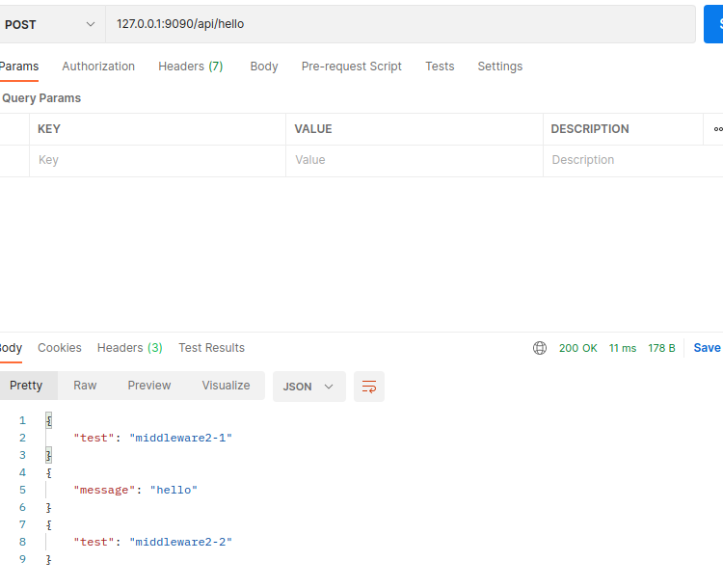Click the closing brace on line 3

pos(49,455)
